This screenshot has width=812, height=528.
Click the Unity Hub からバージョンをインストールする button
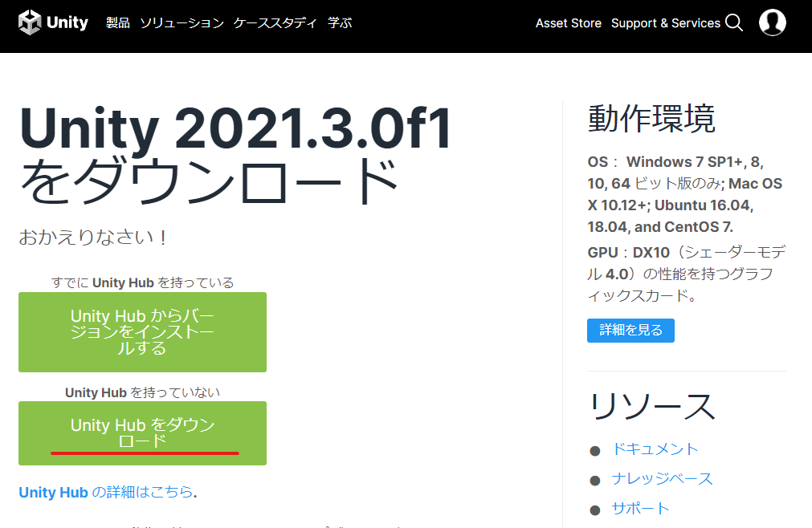pyautogui.click(x=142, y=331)
